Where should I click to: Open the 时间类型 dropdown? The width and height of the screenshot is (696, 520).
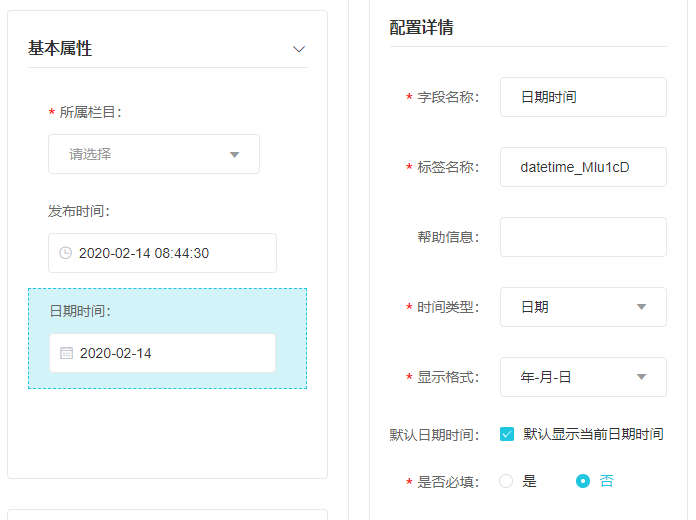pos(583,307)
